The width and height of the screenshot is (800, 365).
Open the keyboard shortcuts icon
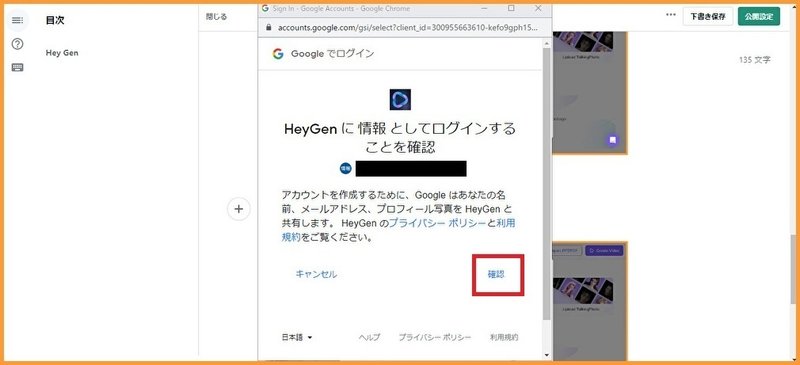pyautogui.click(x=17, y=67)
